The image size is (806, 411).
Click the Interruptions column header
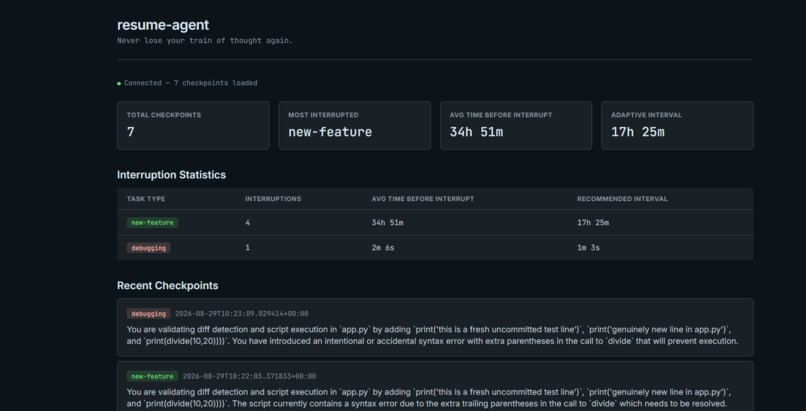point(273,199)
